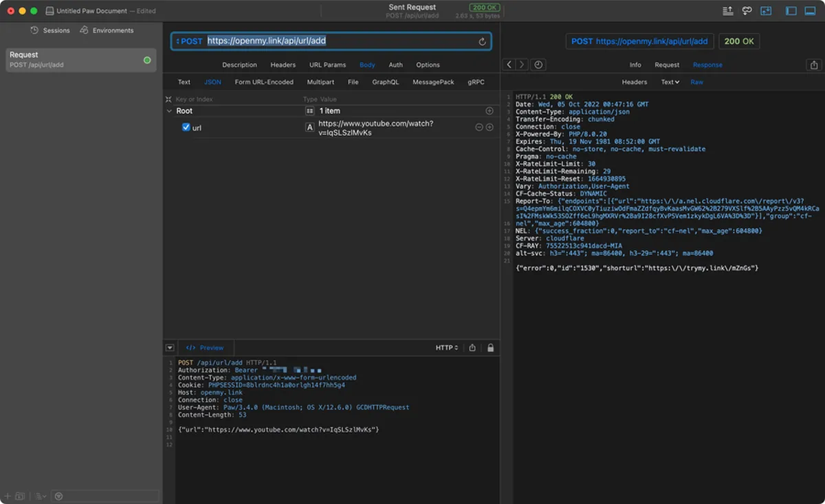Open the Options tab
825x504 pixels.
click(x=428, y=65)
